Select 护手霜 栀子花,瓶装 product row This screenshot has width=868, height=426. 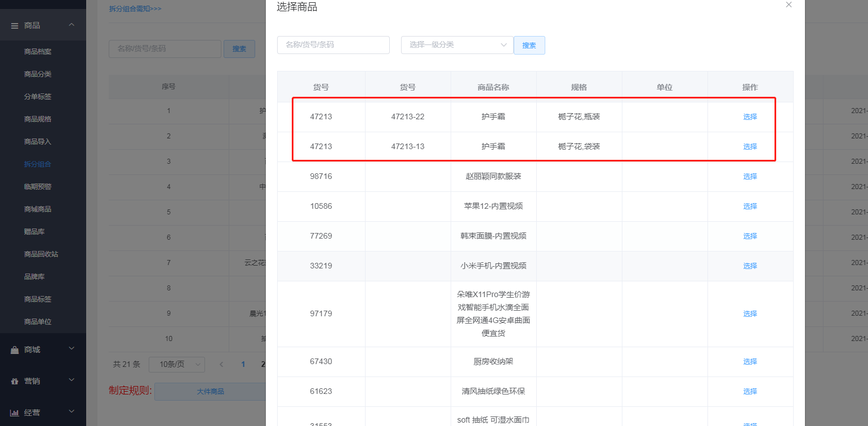coord(750,117)
